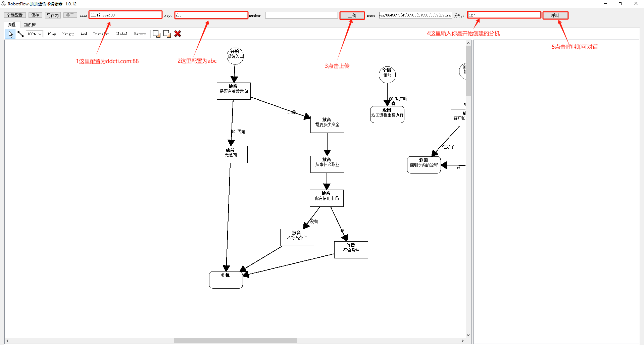Click the 上传 upload button
This screenshot has height=345, width=644.
[352, 15]
